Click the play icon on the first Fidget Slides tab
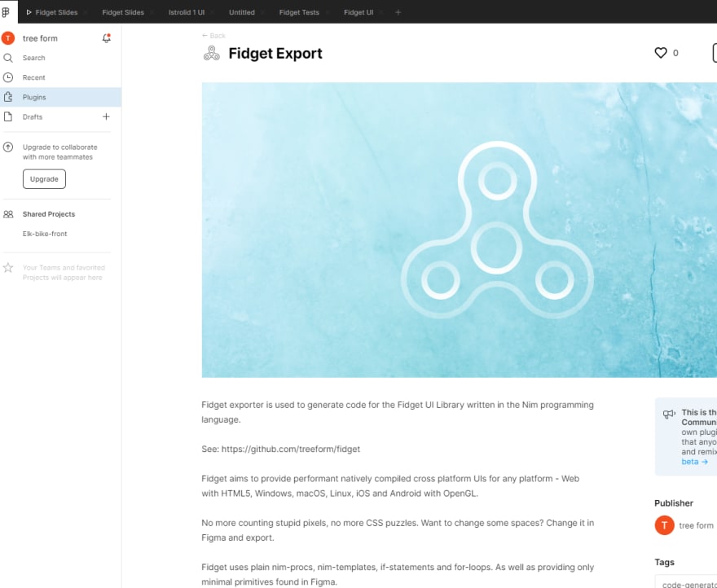 (29, 12)
